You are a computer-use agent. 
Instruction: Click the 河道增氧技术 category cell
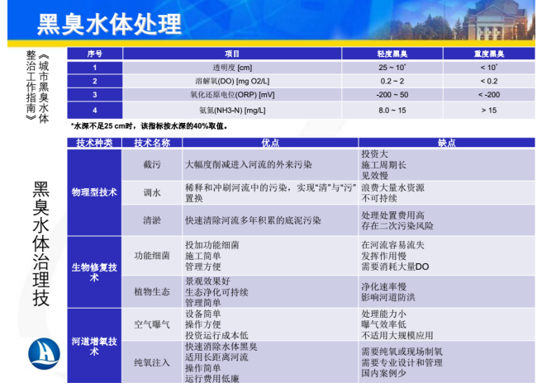click(94, 346)
